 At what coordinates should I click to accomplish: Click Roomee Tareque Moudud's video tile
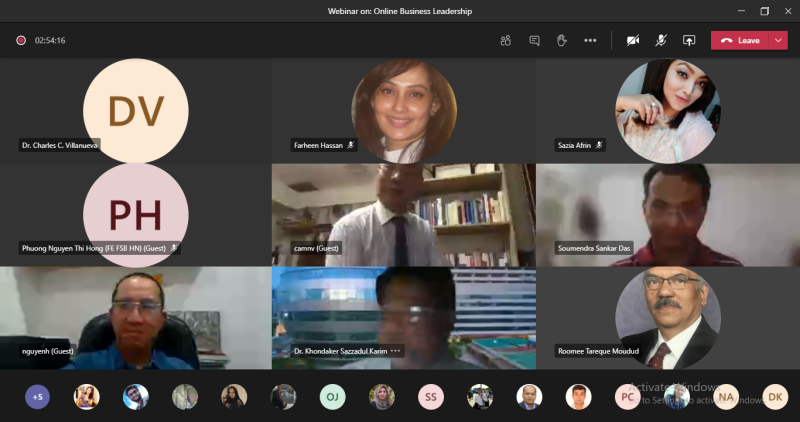pos(667,316)
